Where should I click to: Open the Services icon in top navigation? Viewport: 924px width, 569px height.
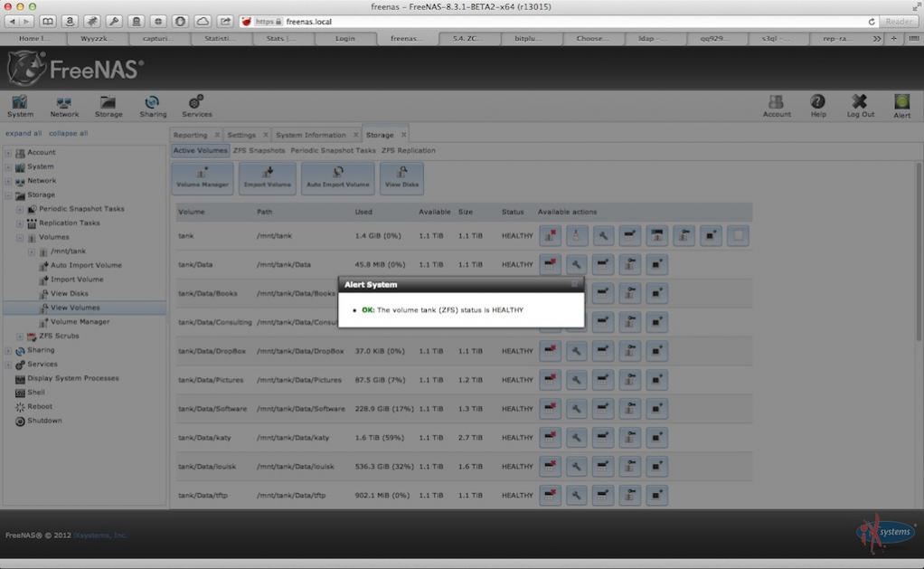tap(197, 106)
